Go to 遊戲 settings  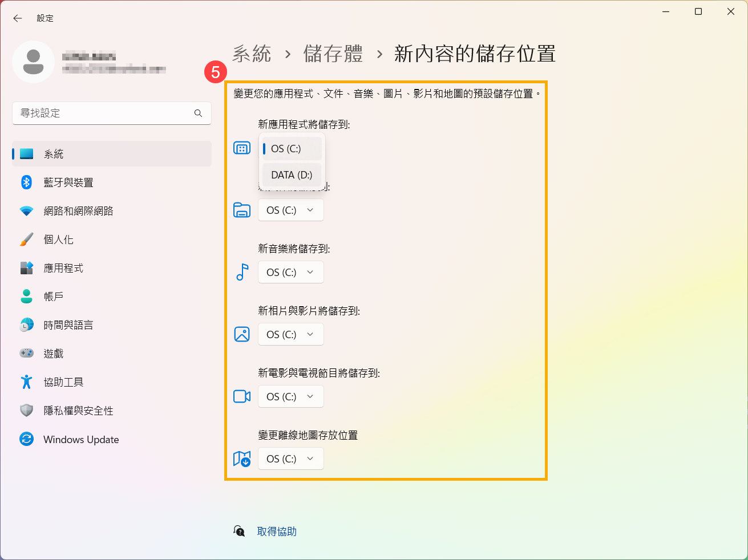click(x=112, y=354)
